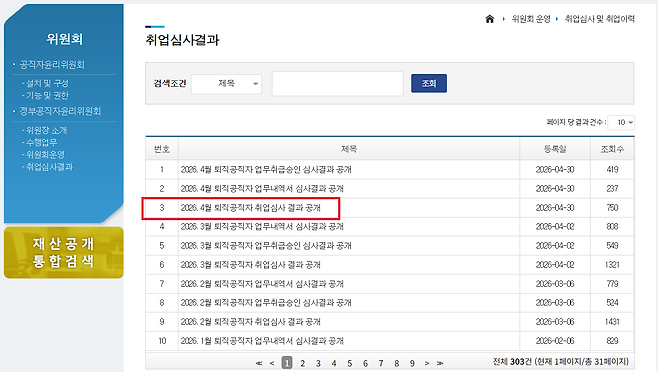Click the 제목 column header
This screenshot has height=372, width=658.
point(349,149)
